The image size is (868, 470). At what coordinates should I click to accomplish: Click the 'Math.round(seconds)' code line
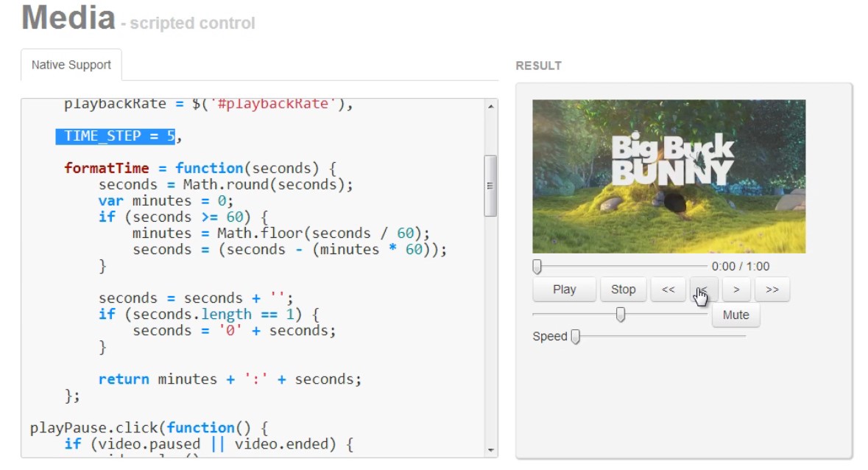(x=226, y=185)
